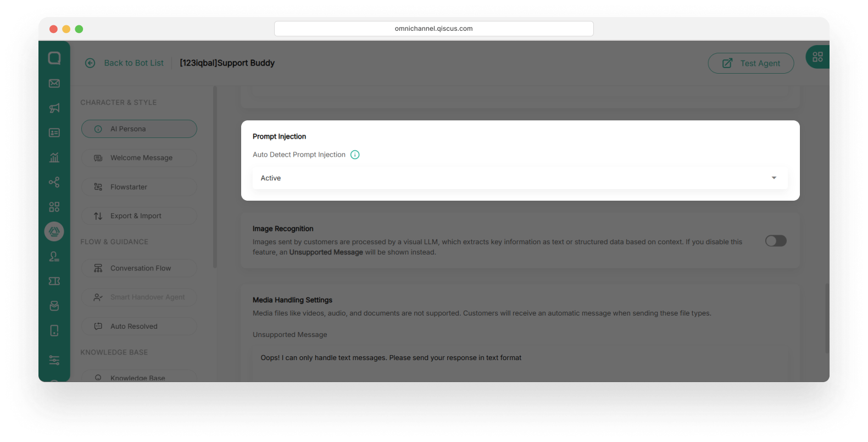Click the Welcome Message chat bubble icon
Screen dimensions: 868x442
(98, 158)
